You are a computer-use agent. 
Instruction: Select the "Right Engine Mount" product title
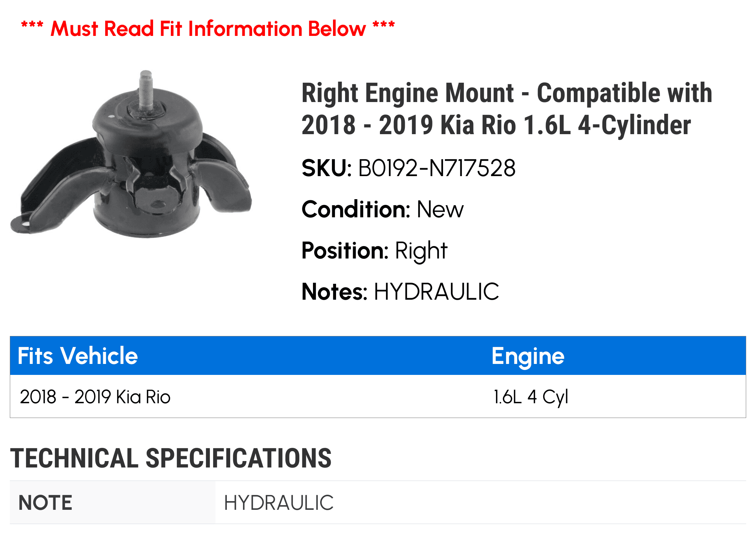[x=507, y=93]
